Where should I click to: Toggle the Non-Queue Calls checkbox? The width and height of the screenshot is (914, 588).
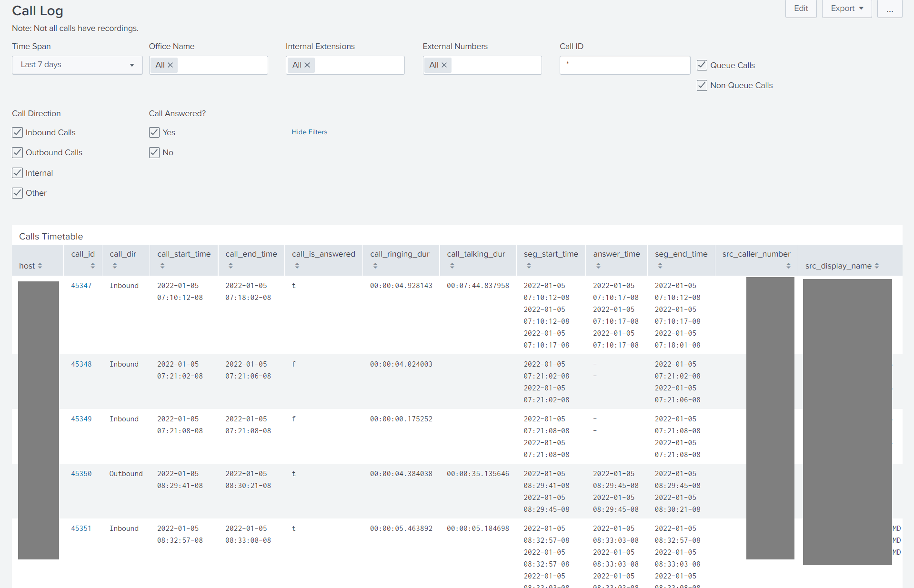tap(702, 85)
